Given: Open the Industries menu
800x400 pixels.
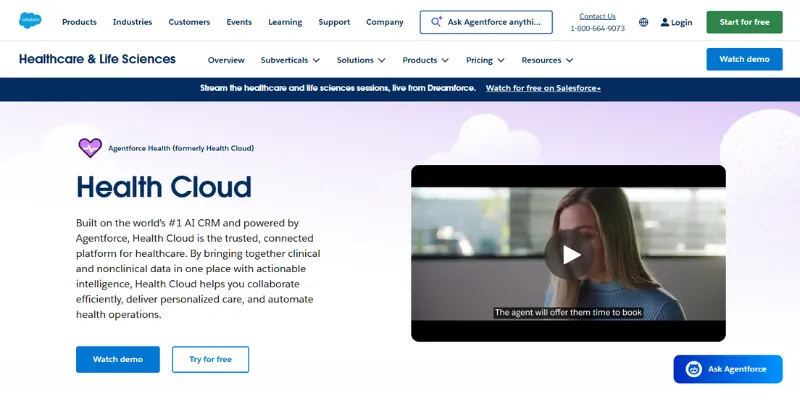Looking at the screenshot, I should (132, 22).
